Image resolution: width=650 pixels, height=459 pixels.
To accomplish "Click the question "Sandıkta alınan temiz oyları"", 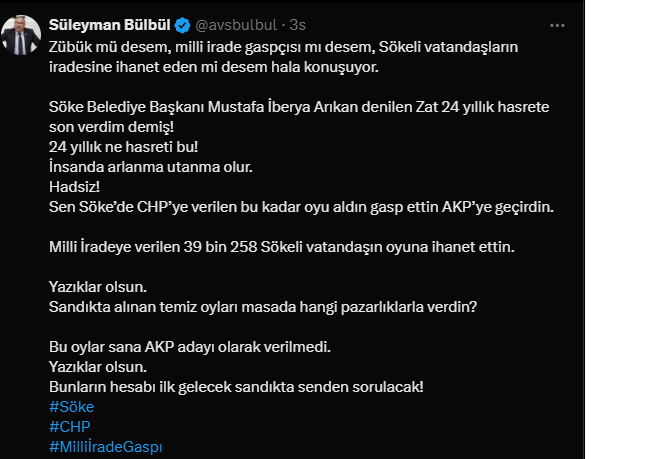I will pyautogui.click(x=263, y=307).
